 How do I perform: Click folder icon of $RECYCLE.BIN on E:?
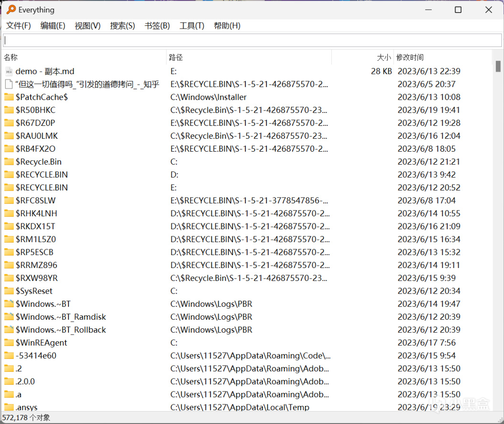click(x=9, y=188)
